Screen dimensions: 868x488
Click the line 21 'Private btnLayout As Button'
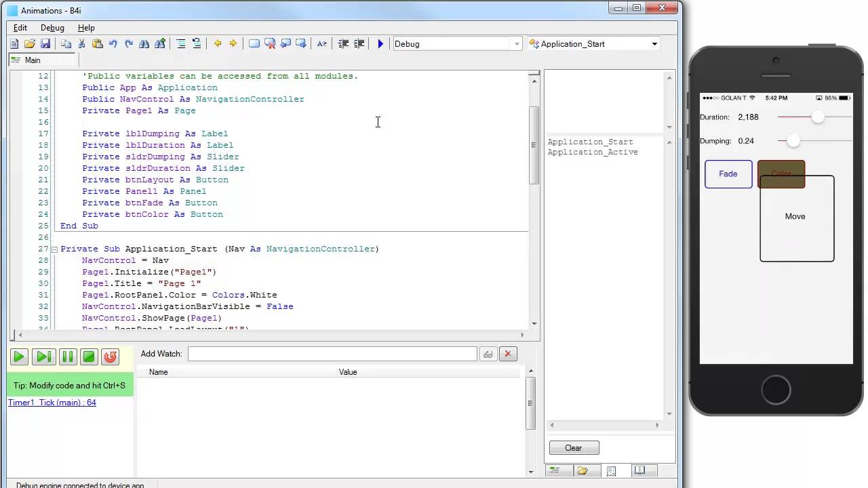(155, 180)
